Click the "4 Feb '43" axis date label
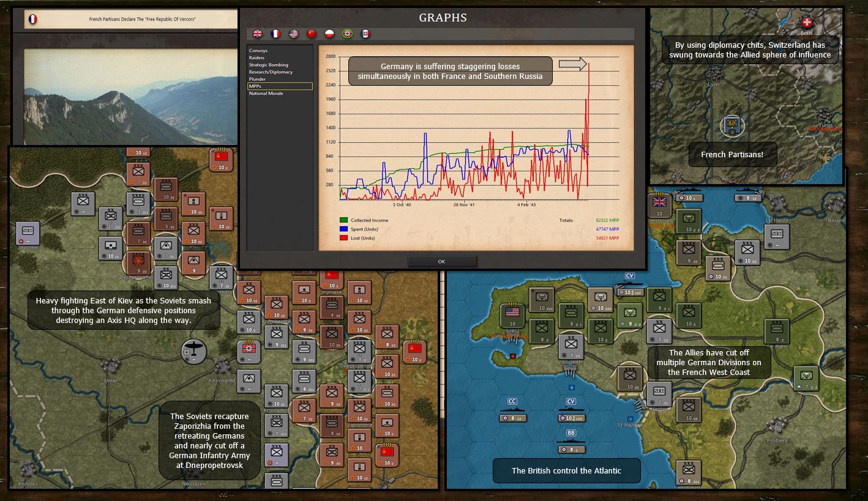 click(526, 205)
